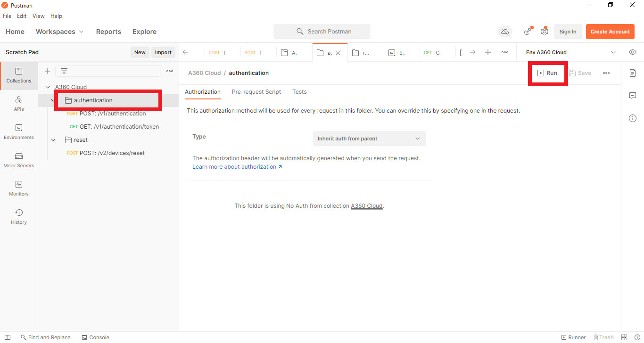The height and width of the screenshot is (343, 644).
Task: Click the Import button
Action: [x=163, y=52]
